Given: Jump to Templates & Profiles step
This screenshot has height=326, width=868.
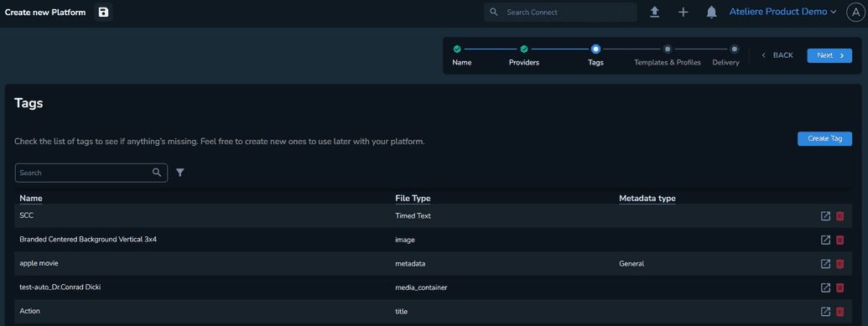Looking at the screenshot, I should pos(668,56).
